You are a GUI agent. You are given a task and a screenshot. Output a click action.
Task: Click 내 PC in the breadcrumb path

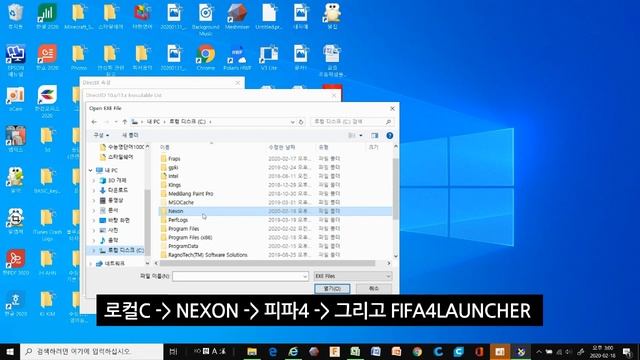[x=153, y=122]
